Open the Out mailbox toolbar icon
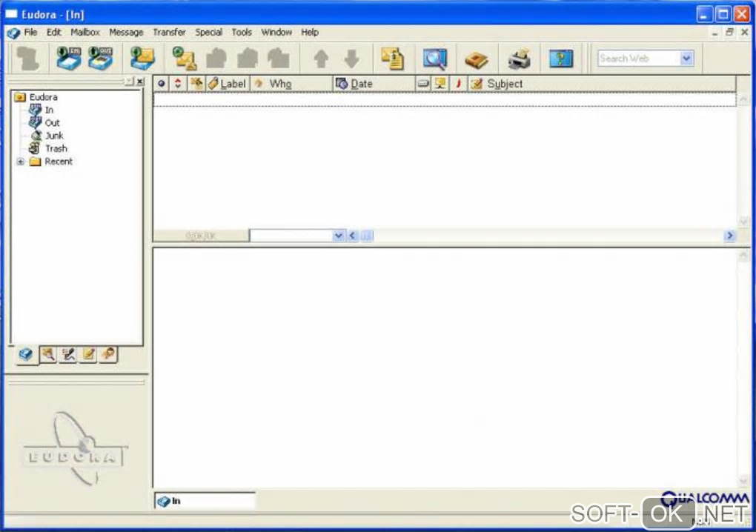This screenshot has height=532, width=756. click(x=100, y=59)
